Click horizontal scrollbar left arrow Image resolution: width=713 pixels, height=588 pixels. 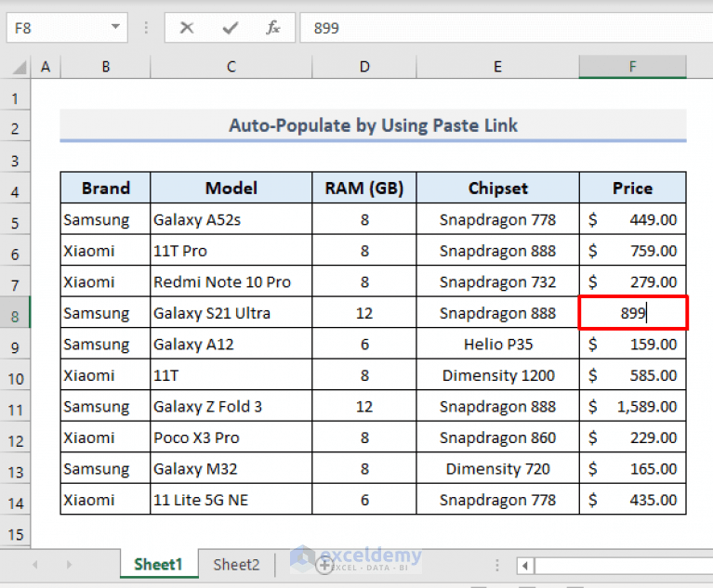tap(525, 566)
